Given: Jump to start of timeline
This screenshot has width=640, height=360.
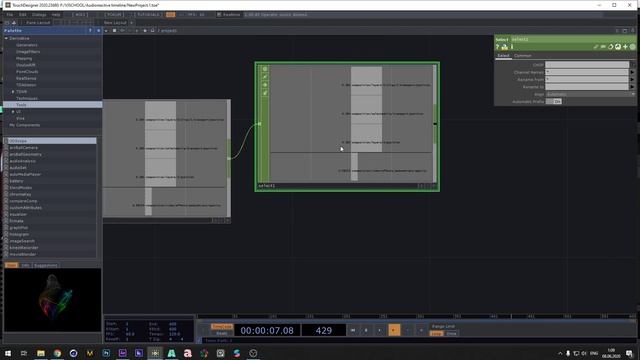Looking at the screenshot, I should point(353,330).
